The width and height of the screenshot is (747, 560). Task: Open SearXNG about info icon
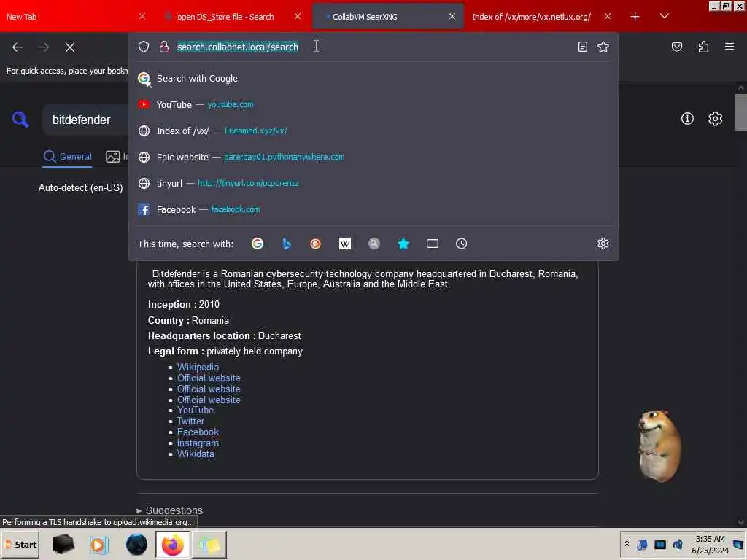[x=687, y=119]
